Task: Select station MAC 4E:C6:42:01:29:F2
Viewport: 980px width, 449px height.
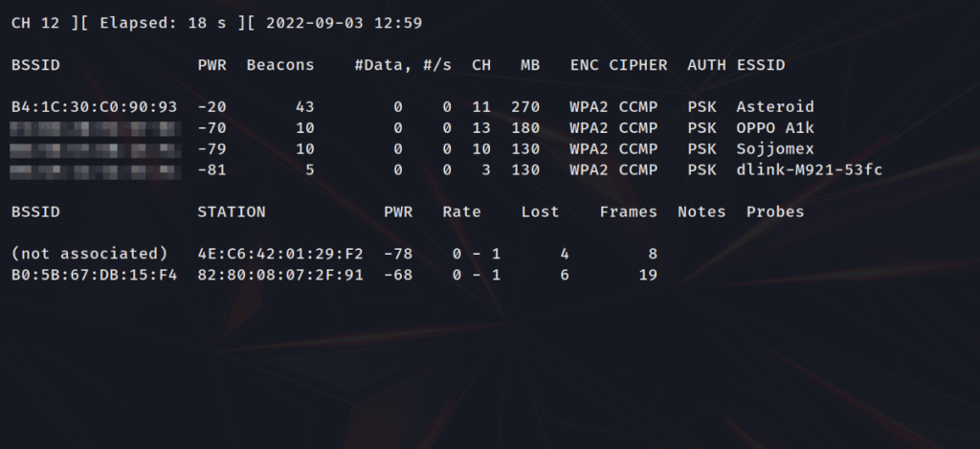Action: pos(280,254)
